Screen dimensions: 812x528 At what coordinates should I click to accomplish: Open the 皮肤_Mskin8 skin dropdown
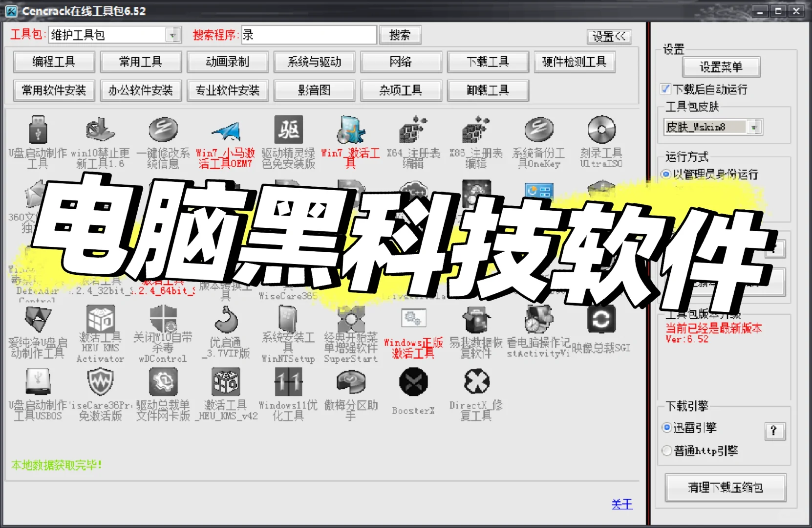[x=753, y=127]
